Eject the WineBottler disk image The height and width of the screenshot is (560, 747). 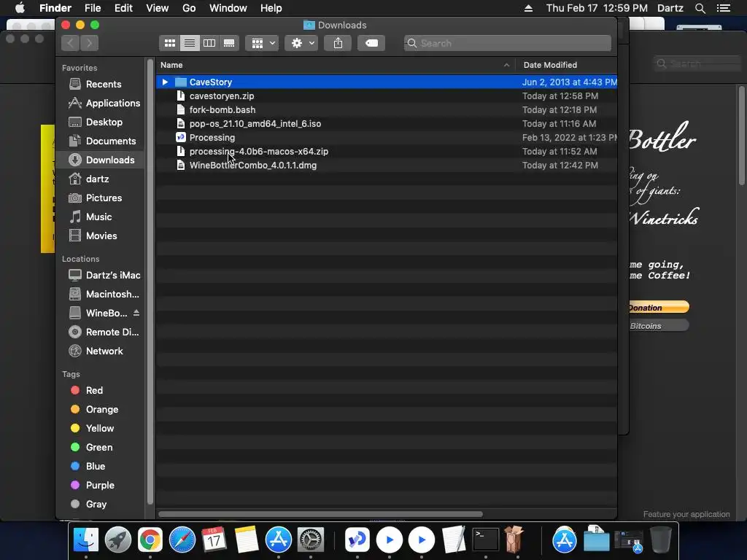click(136, 313)
